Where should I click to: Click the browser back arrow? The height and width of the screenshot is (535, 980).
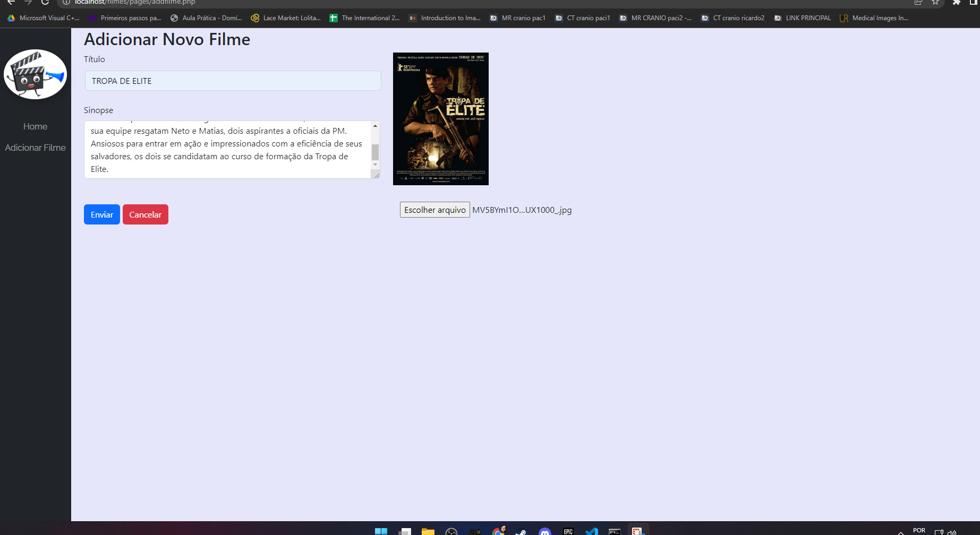click(x=11, y=3)
